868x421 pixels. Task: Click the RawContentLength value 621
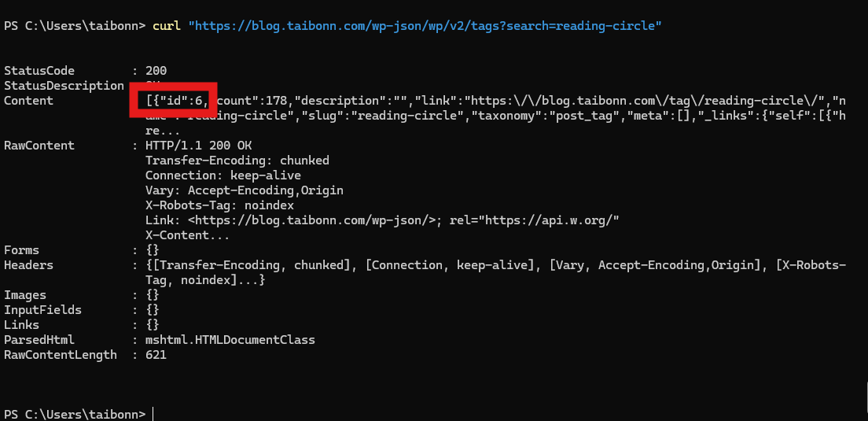click(156, 355)
